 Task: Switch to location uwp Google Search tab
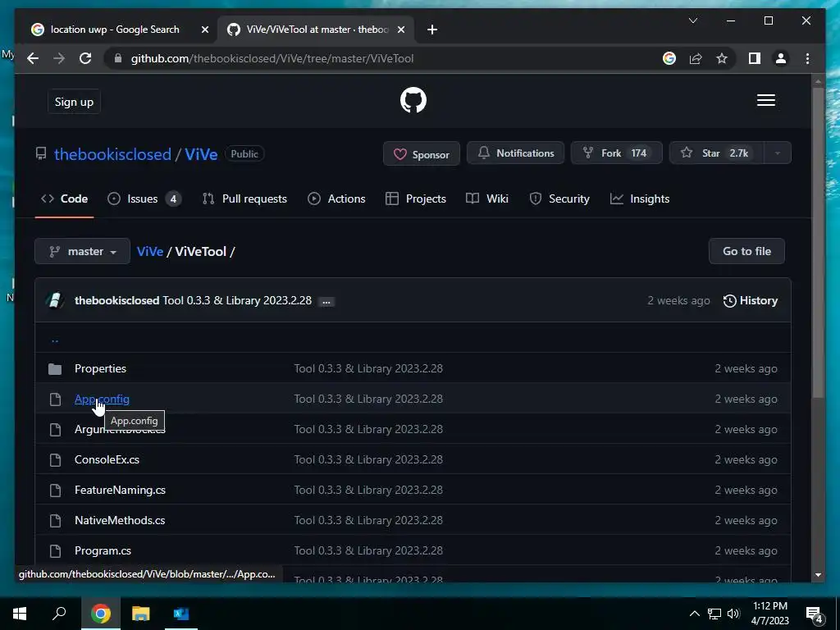pyautogui.click(x=115, y=30)
